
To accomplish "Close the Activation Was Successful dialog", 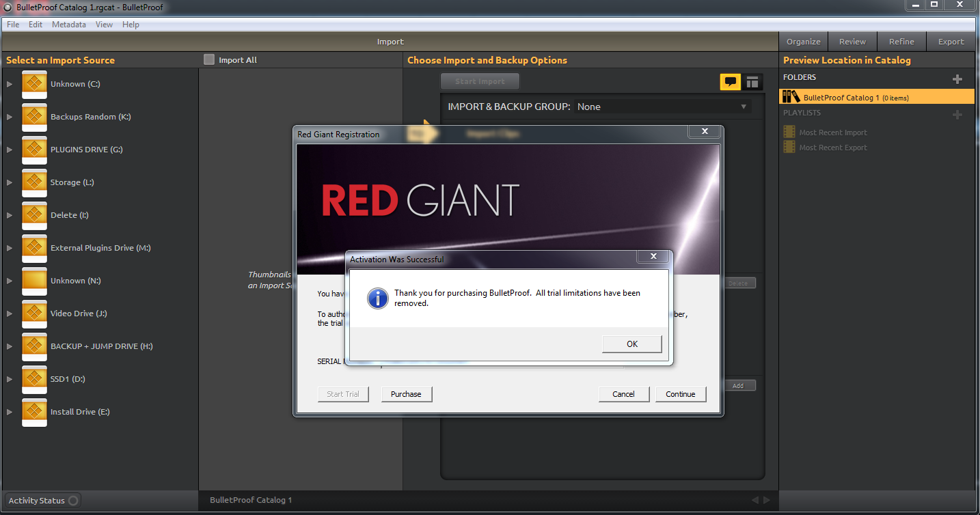I will [653, 256].
